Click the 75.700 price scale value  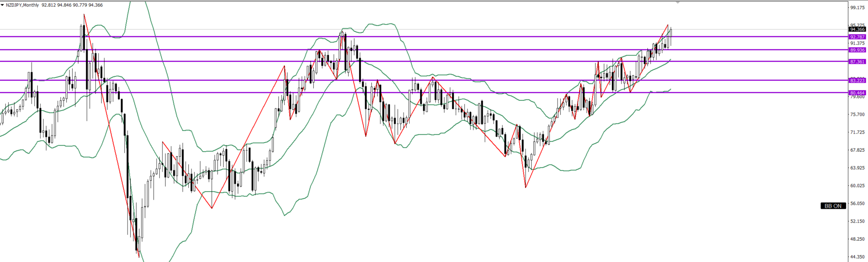pos(857,114)
